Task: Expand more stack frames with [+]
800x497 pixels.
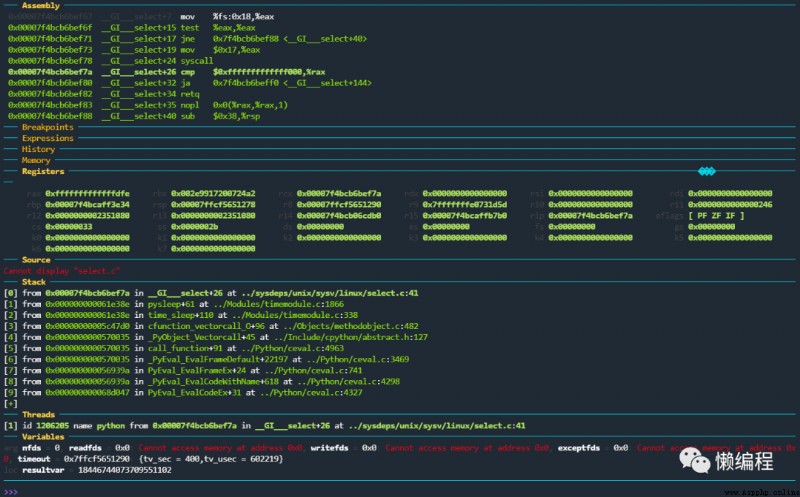Action: pos(10,404)
